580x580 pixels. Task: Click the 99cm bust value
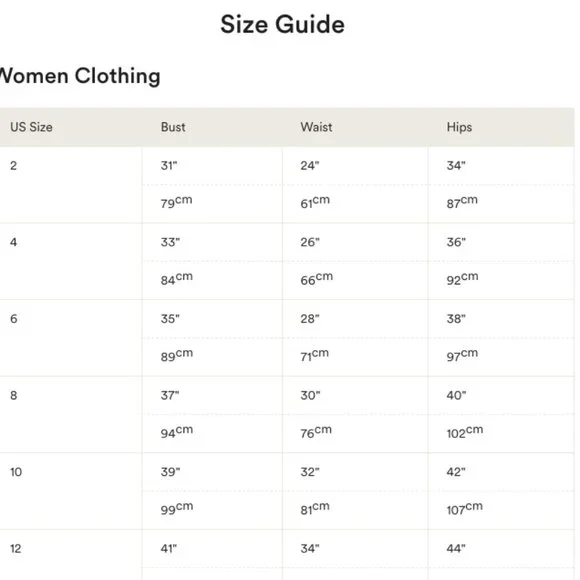177,508
